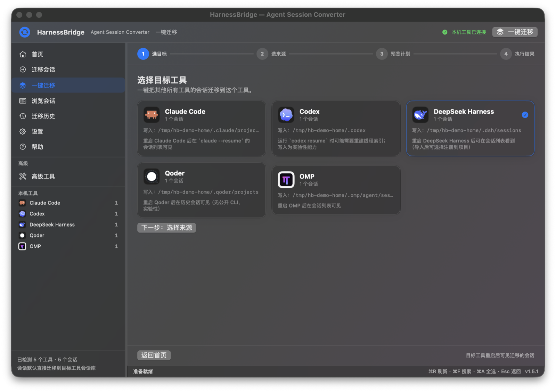556x392 pixels.
Task: Go to step 4 执行结果
Action: [517, 54]
